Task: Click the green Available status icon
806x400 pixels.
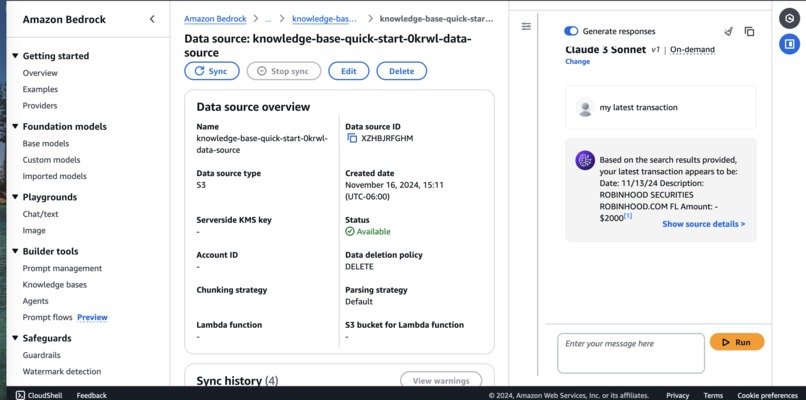Action: [350, 231]
